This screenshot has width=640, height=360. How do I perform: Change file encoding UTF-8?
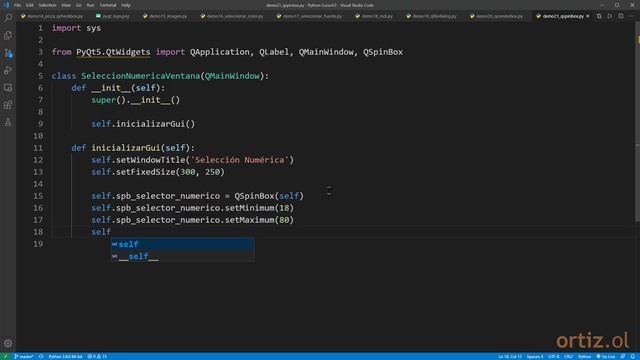553,356
